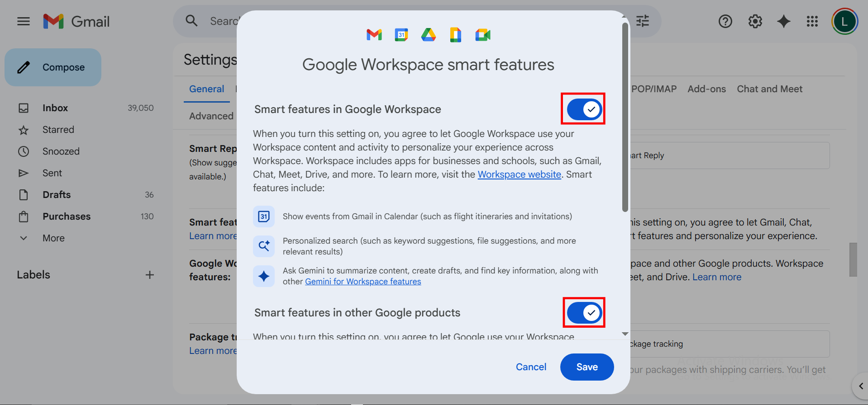This screenshot has width=868, height=405.
Task: Click the Compose button
Action: pyautogui.click(x=53, y=67)
